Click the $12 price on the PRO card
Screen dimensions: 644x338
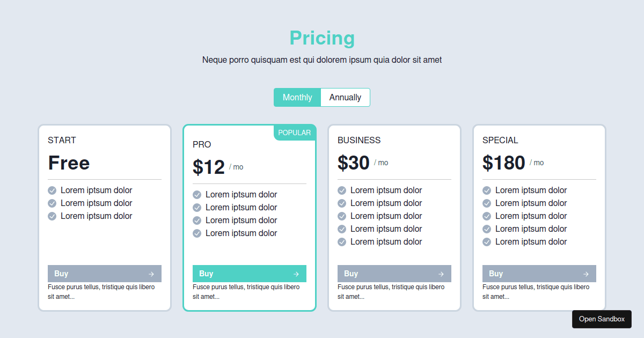coord(209,167)
